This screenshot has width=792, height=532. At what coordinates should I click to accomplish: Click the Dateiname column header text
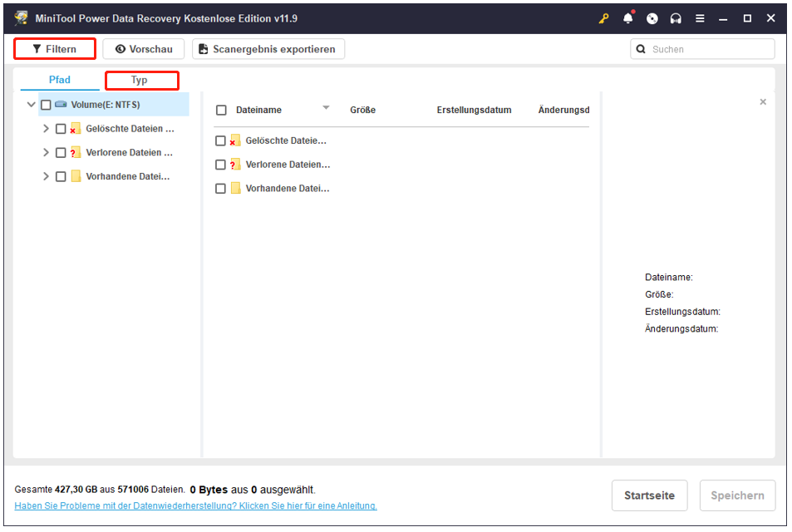coord(258,110)
